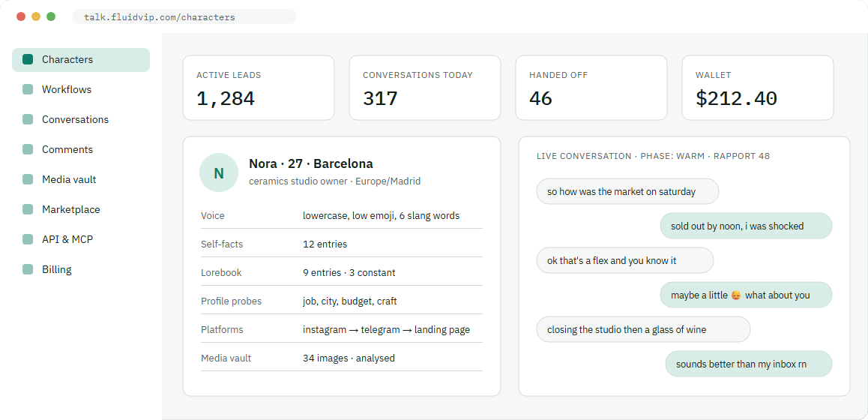Open the API & MCP menu label
868x420 pixels.
[67, 239]
